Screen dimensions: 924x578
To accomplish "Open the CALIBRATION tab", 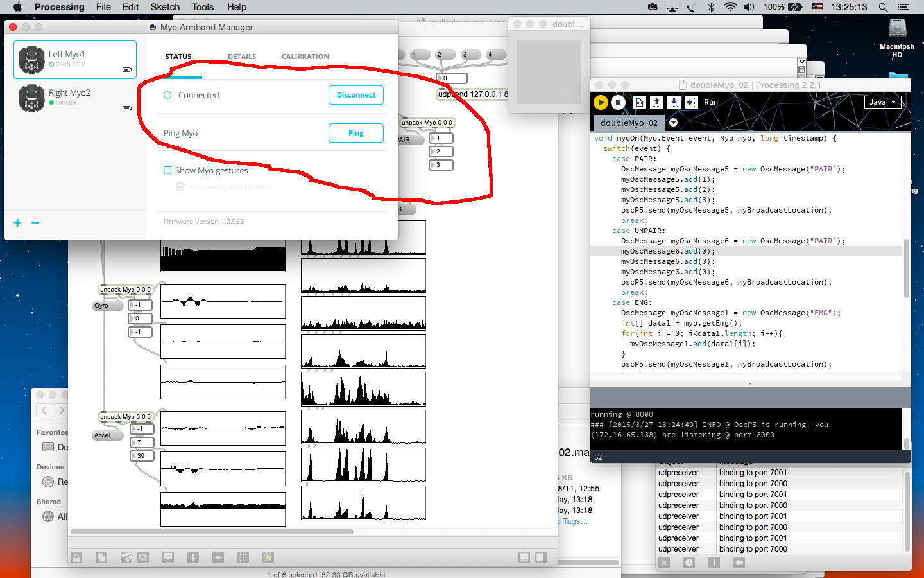I will [305, 57].
